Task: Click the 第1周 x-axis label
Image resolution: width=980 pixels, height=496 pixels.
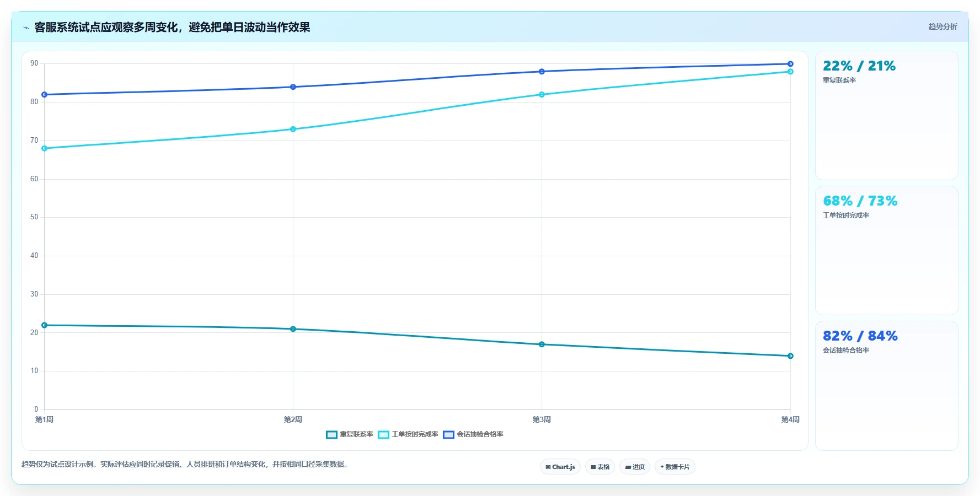Action: pos(45,419)
